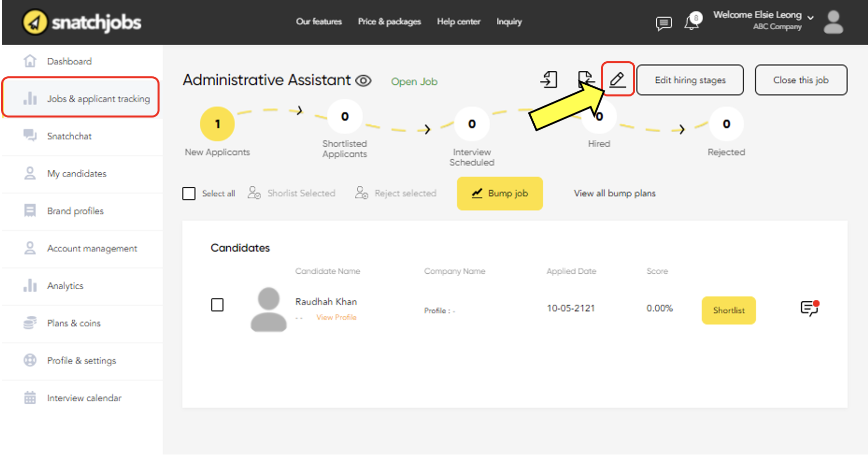The width and height of the screenshot is (868, 456).
Task: Click the pencil edit job icon
Action: [x=618, y=79]
